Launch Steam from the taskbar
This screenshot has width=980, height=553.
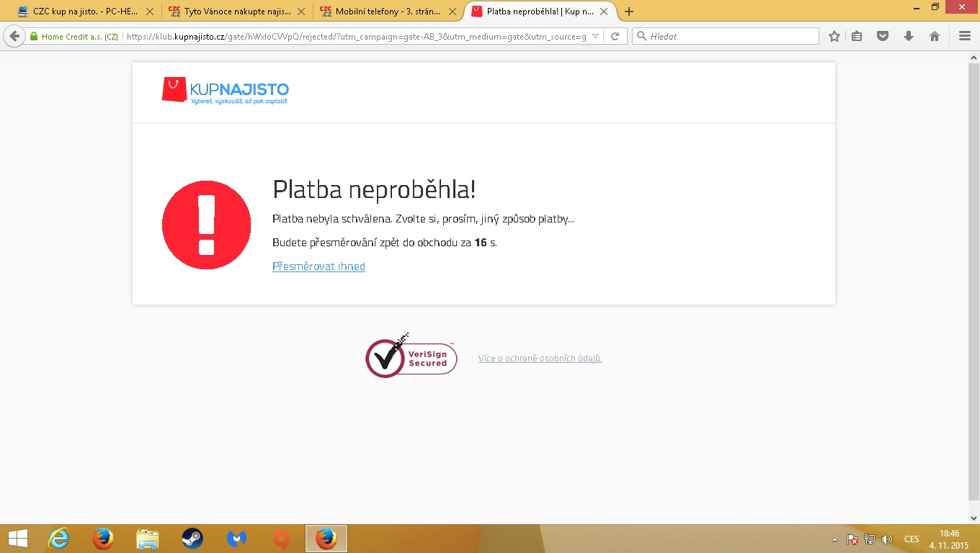pos(192,539)
